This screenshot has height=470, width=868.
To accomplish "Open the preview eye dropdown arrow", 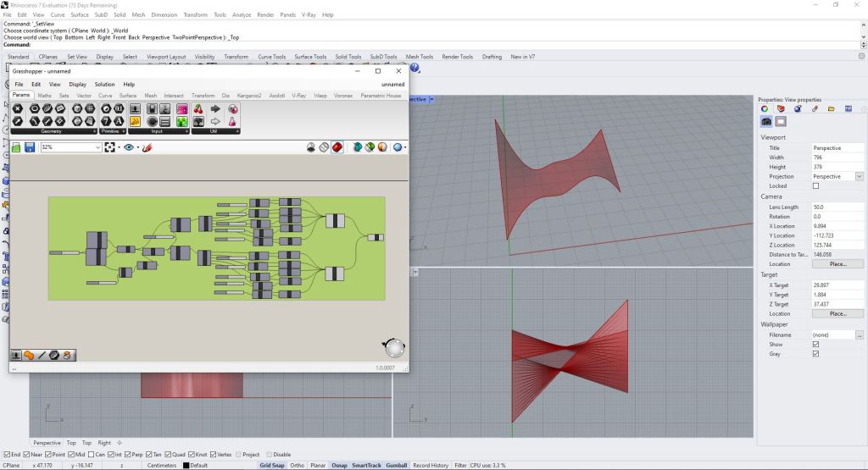I will click(137, 147).
